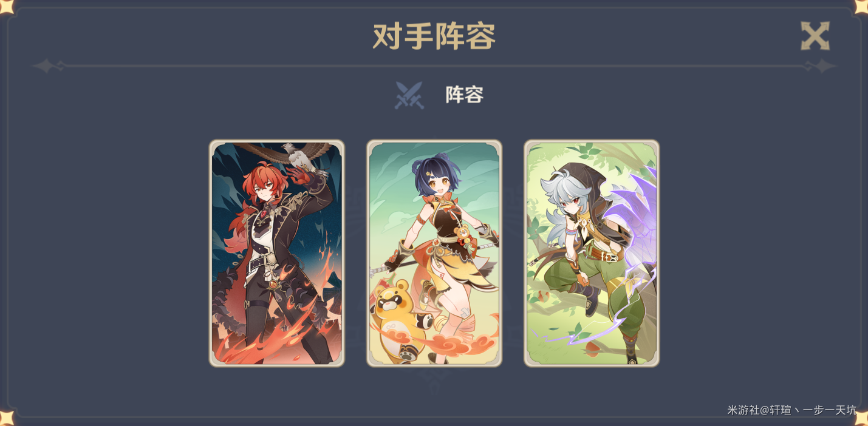Click the crossed swords icon beside 阵容
This screenshot has width=868, height=426.
pos(409,95)
